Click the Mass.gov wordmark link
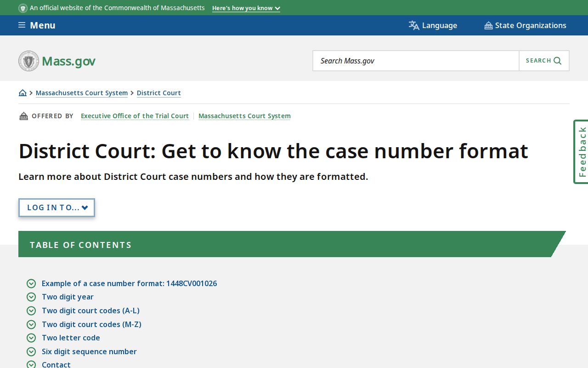The image size is (588, 368). pyautogui.click(x=68, y=61)
